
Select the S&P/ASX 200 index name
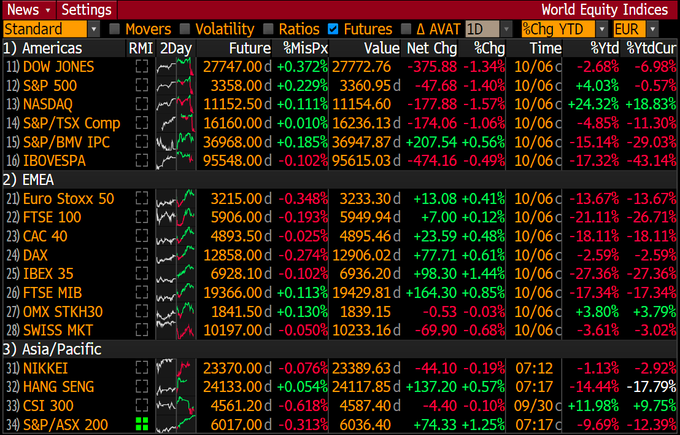[65, 425]
